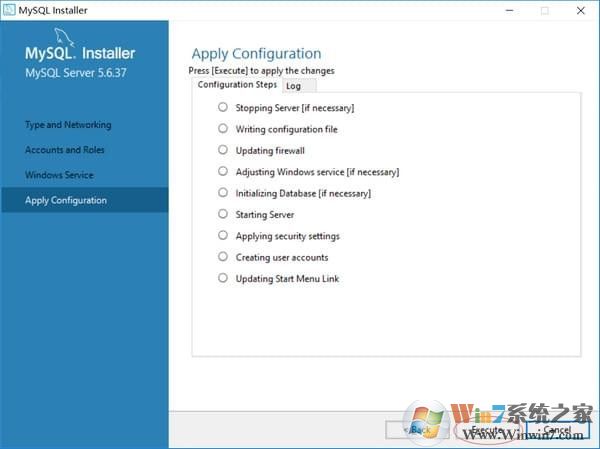
Task: Open Accounts and Roles in sidebar
Action: tap(65, 150)
